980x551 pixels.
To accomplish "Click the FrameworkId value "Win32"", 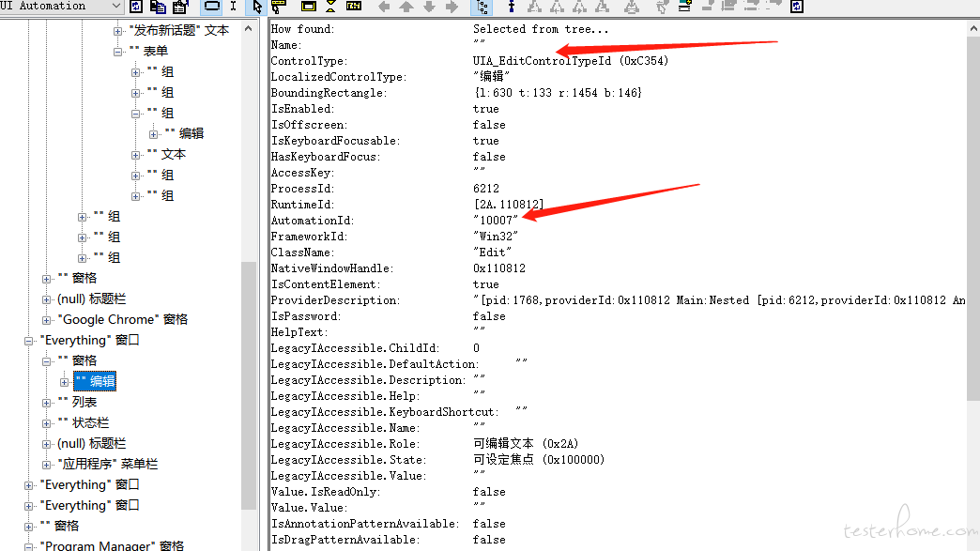I will pos(496,237).
